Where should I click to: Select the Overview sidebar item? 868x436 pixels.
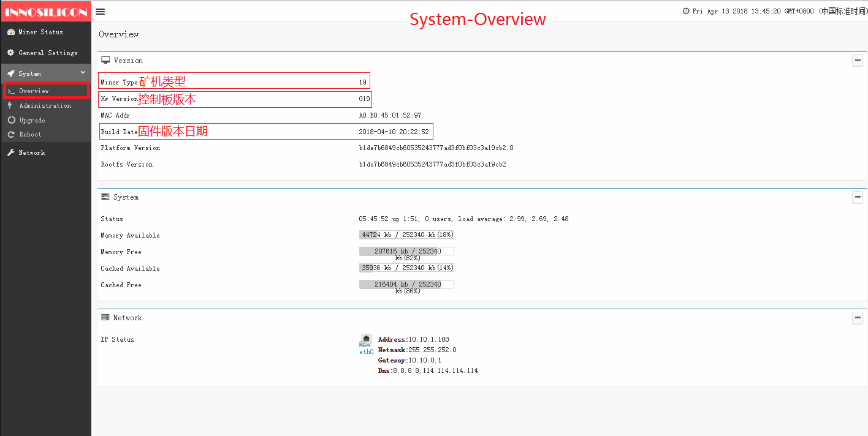(34, 91)
